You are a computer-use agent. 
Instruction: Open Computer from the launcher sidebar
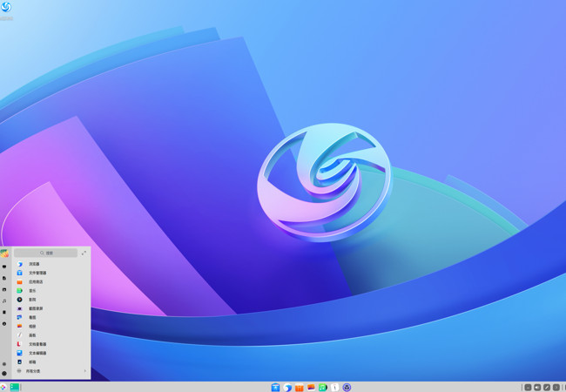(x=4, y=267)
